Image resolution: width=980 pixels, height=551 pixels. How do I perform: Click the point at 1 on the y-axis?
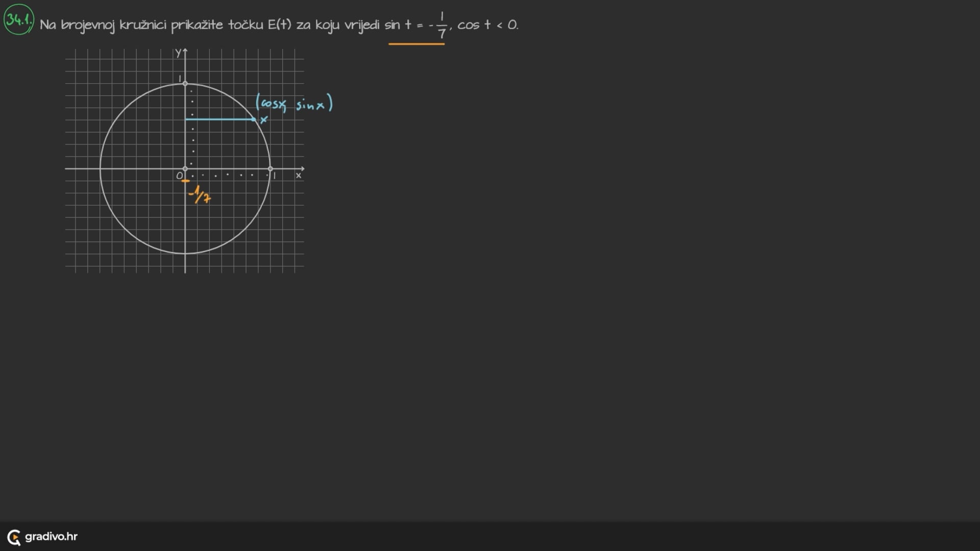point(185,83)
